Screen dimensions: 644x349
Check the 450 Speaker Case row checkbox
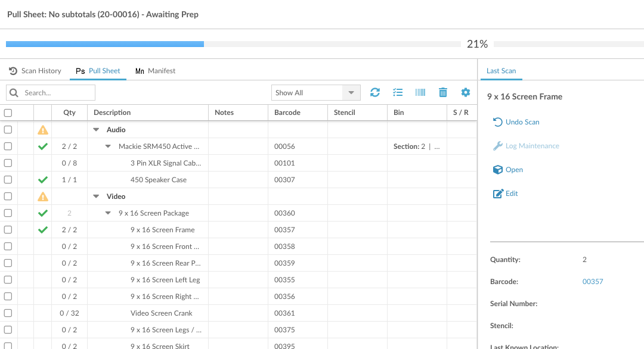[x=8, y=180]
